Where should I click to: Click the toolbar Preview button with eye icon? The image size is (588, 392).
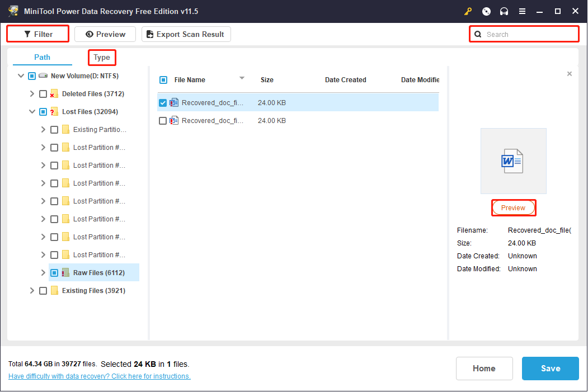[x=105, y=34]
